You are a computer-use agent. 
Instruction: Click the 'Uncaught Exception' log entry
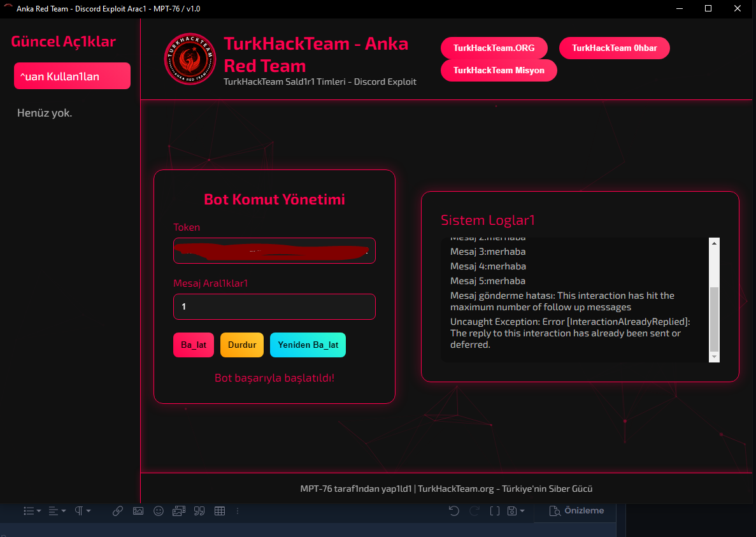pos(570,333)
